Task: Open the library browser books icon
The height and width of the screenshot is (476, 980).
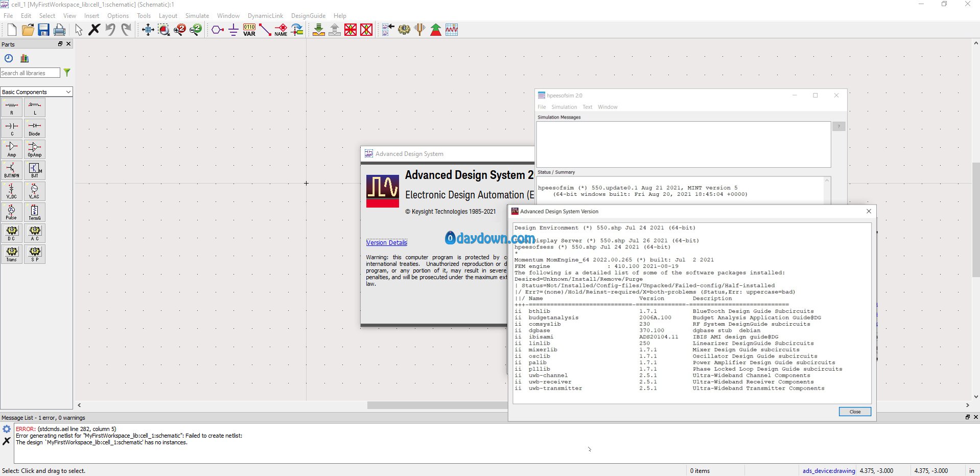Action: (25, 58)
